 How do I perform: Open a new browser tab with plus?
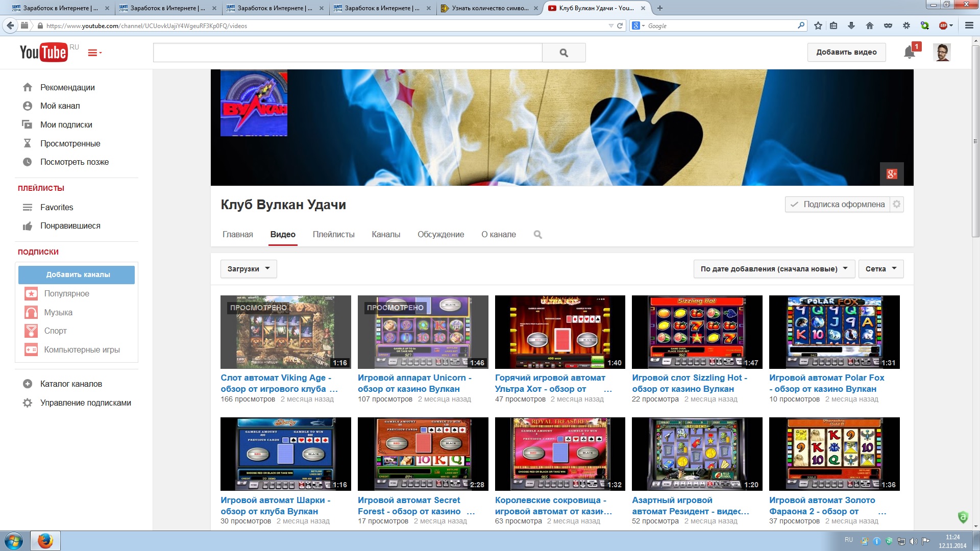click(x=659, y=8)
